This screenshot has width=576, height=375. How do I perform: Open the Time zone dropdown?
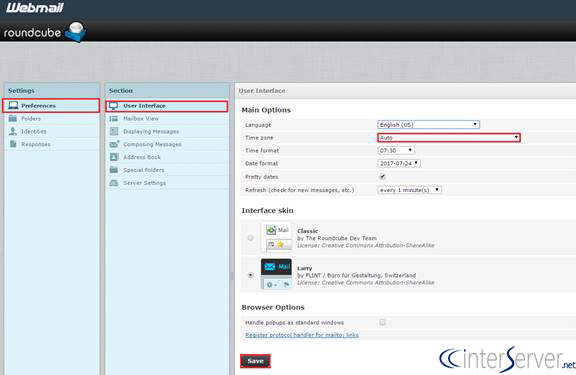[449, 137]
